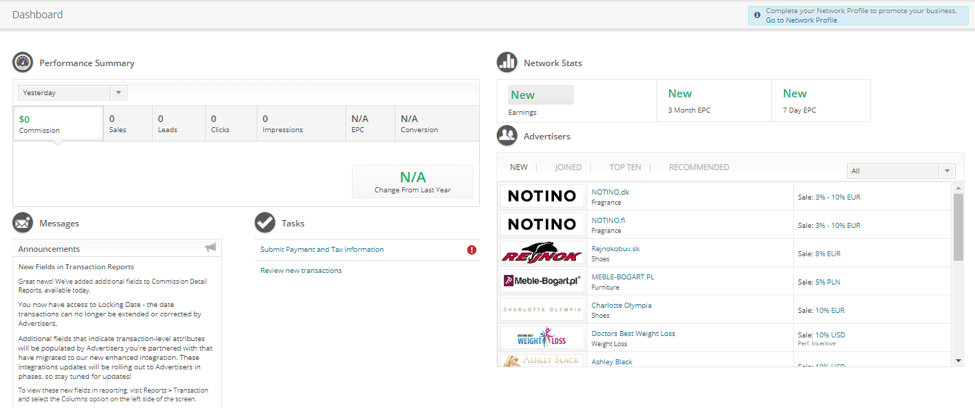Expand the All advertisers filter dropdown
The width and height of the screenshot is (975, 408).
900,171
